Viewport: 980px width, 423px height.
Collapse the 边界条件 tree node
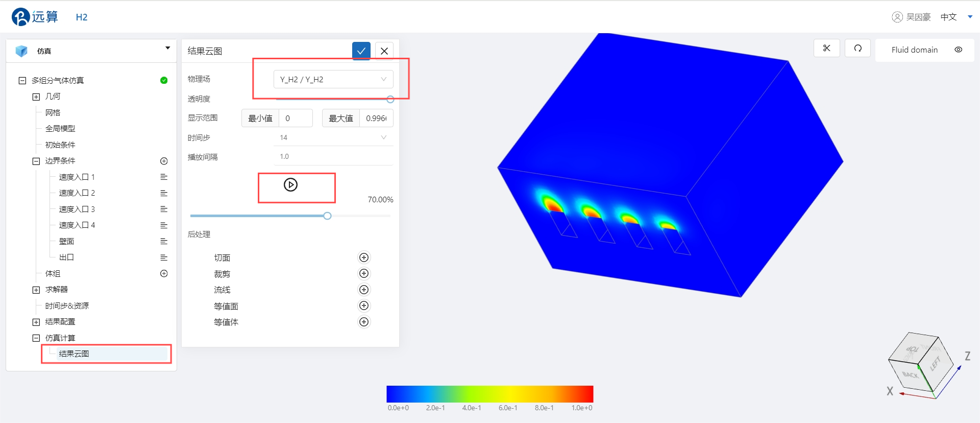(36, 161)
